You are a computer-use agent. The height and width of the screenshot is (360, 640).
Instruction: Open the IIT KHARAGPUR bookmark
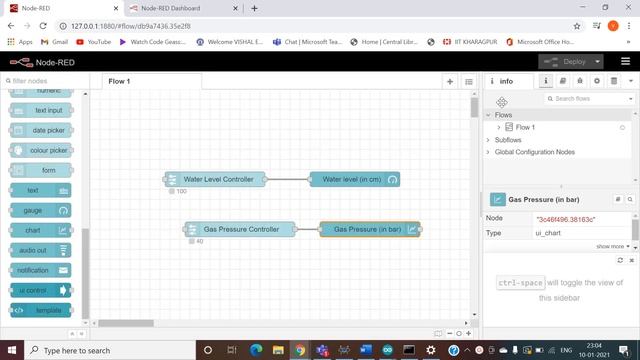[x=470, y=42]
